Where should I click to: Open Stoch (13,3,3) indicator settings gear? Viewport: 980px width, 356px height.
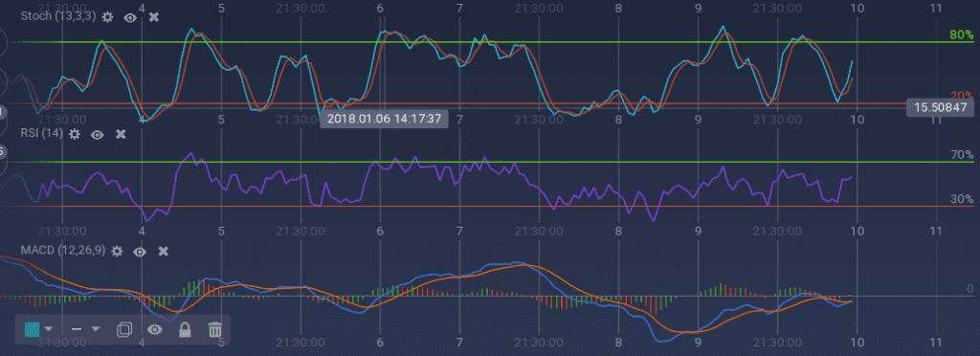coord(107,17)
